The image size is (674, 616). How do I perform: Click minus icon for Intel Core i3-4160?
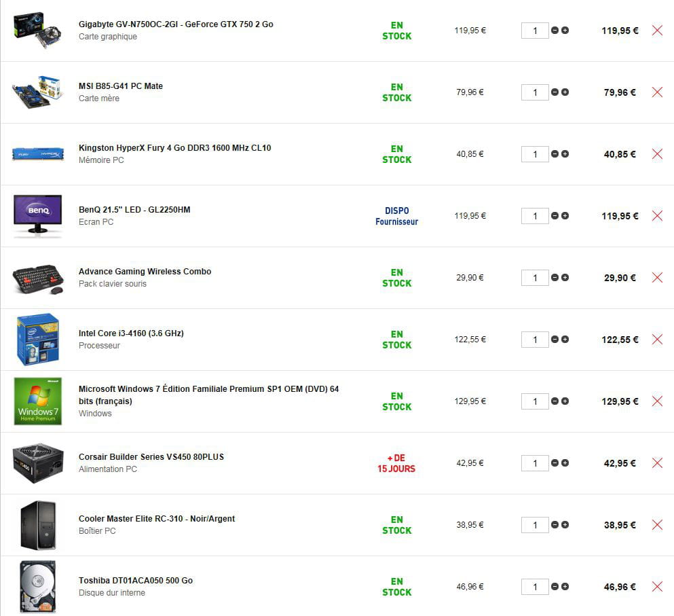click(555, 340)
